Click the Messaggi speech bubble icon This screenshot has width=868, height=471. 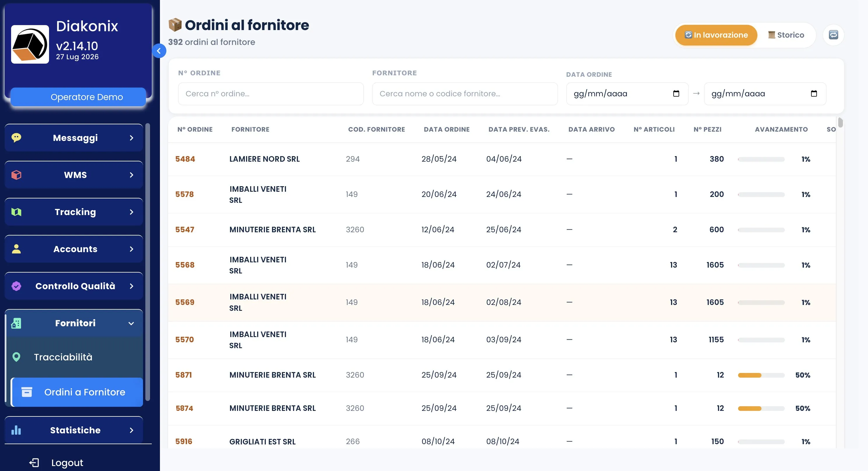pos(16,137)
